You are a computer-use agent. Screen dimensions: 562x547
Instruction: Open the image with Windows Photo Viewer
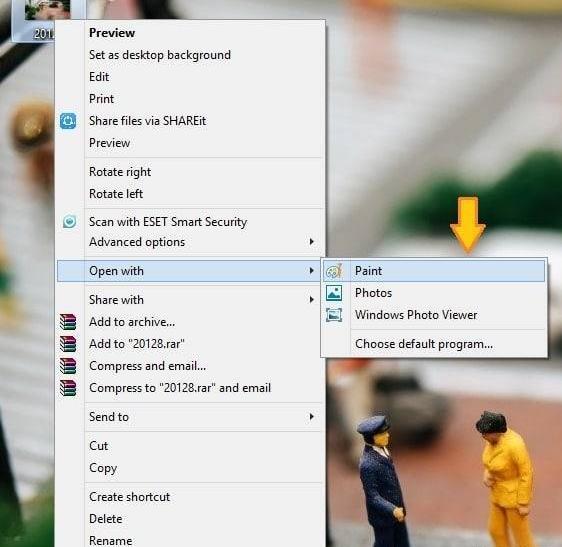434,315
